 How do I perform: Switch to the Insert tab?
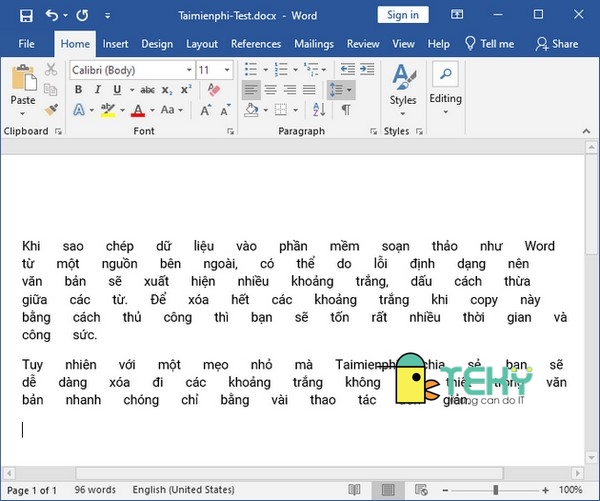[x=115, y=44]
